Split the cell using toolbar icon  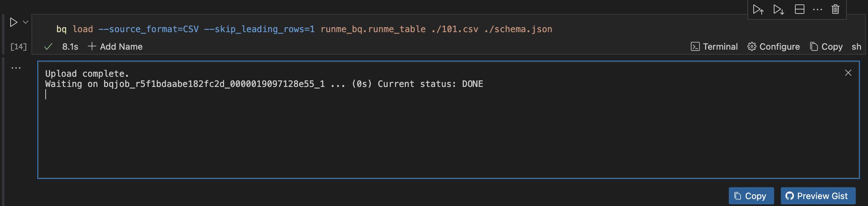point(800,9)
